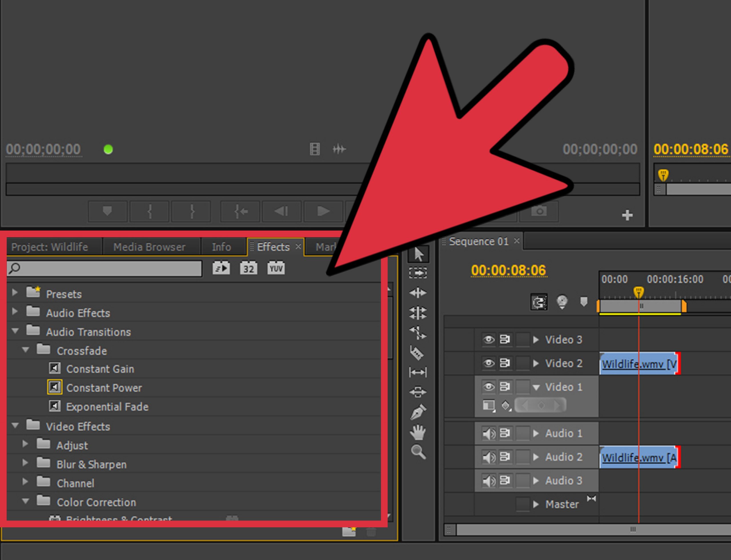Toggle Video 1 track output eye
Screen dimensions: 731x560
tap(489, 387)
